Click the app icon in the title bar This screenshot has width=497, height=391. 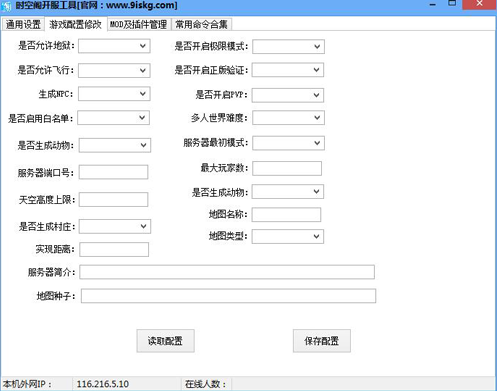(6, 6)
